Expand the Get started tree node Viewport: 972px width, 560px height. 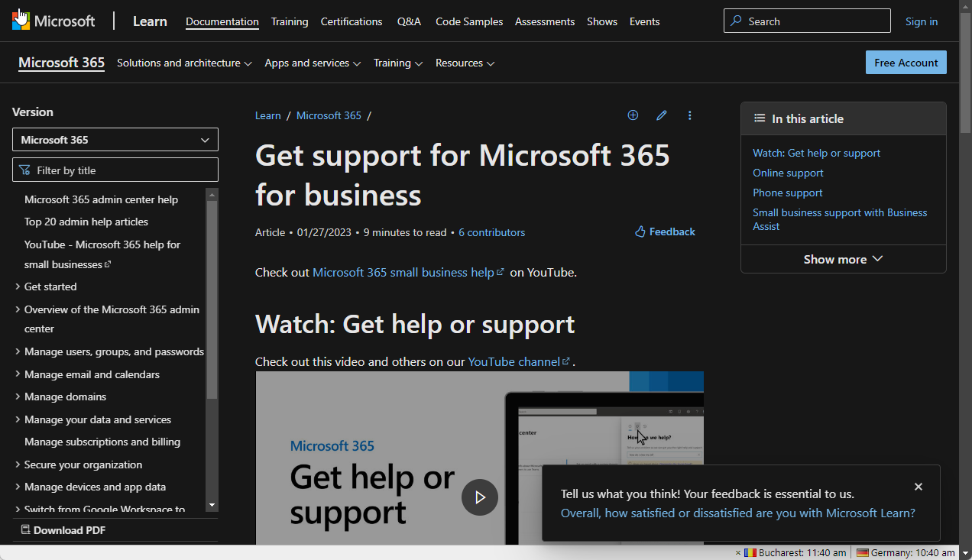click(18, 286)
